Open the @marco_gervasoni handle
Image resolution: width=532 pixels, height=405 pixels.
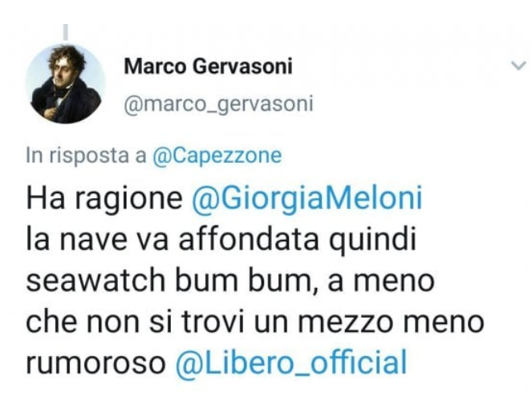click(218, 104)
